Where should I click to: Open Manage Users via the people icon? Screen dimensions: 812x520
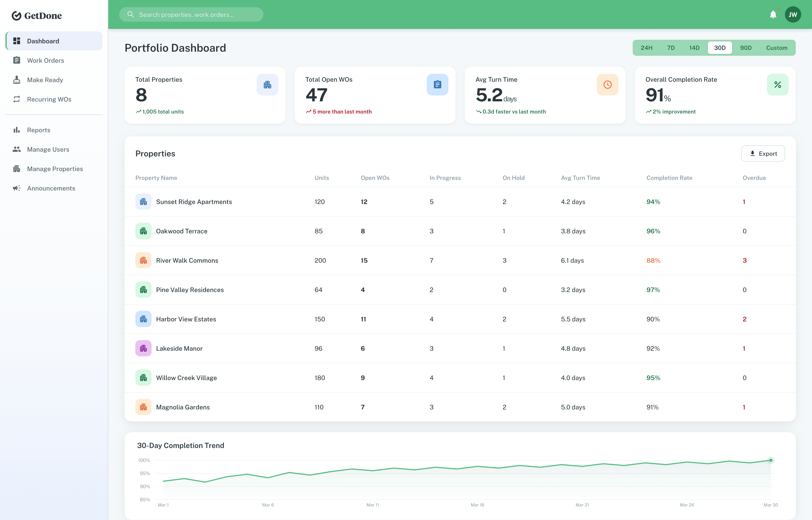click(x=17, y=149)
